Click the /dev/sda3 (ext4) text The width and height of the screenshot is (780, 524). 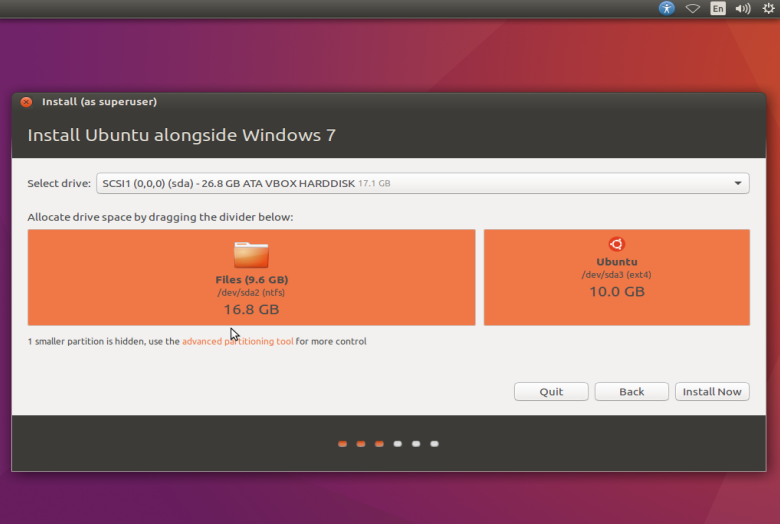(x=617, y=275)
